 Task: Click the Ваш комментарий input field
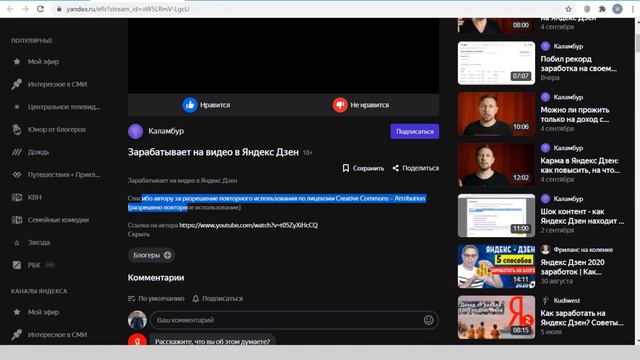294,320
